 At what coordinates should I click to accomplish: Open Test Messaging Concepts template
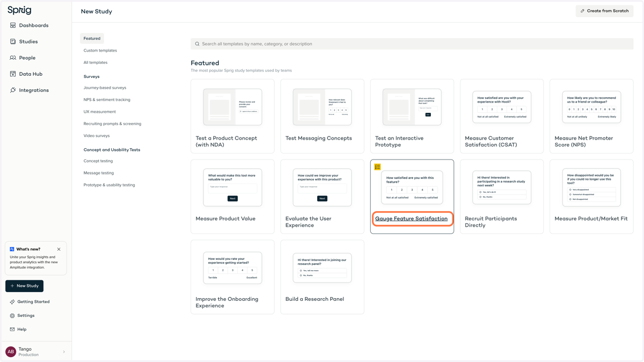pyautogui.click(x=322, y=116)
